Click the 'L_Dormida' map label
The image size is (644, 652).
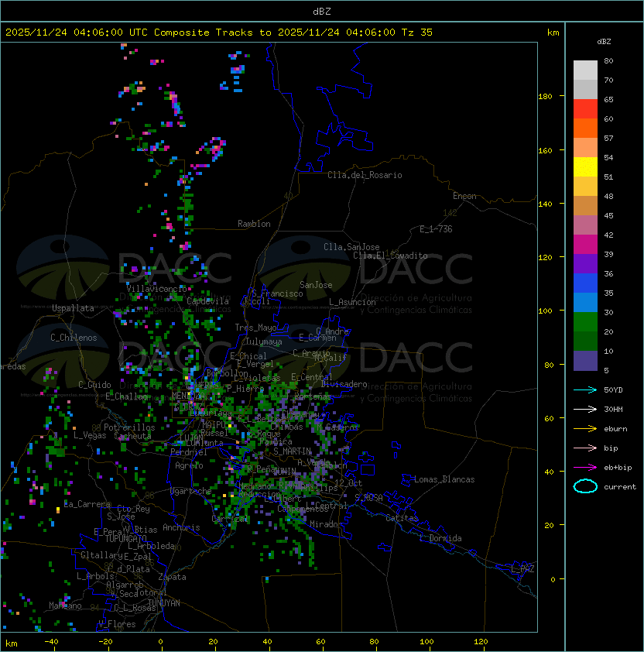440,538
